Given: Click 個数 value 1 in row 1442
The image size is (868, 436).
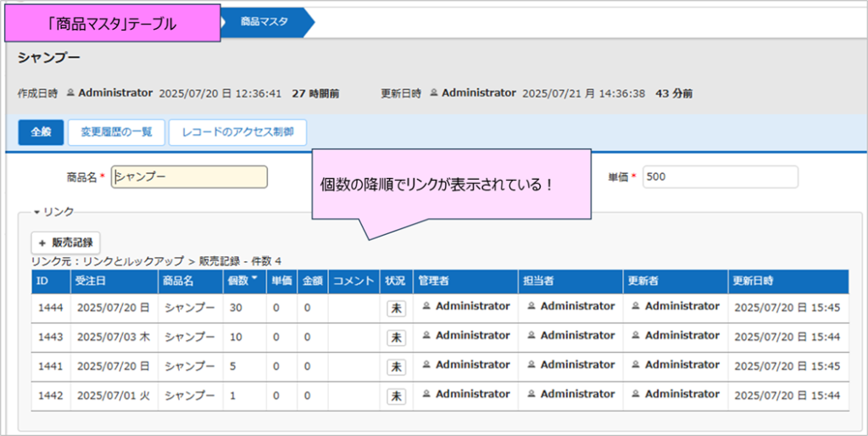Looking at the screenshot, I should [x=232, y=396].
